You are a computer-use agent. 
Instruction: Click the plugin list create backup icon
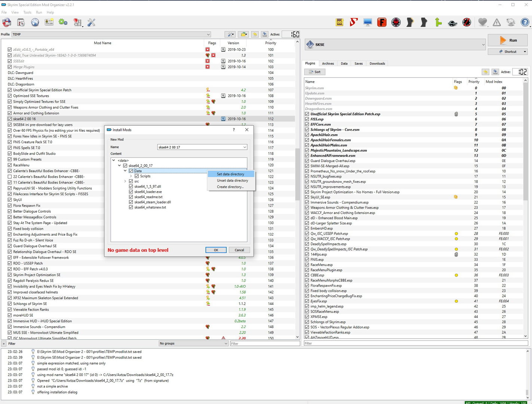tap(495, 72)
